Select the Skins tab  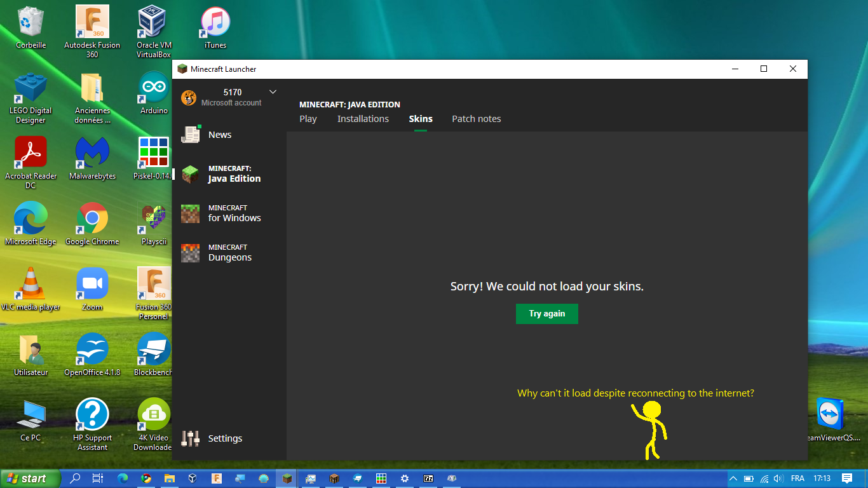(421, 119)
